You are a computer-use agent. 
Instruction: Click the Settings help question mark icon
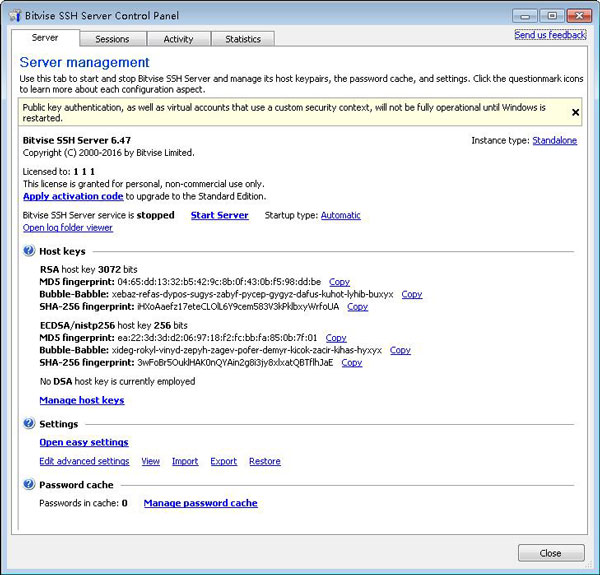pos(29,424)
